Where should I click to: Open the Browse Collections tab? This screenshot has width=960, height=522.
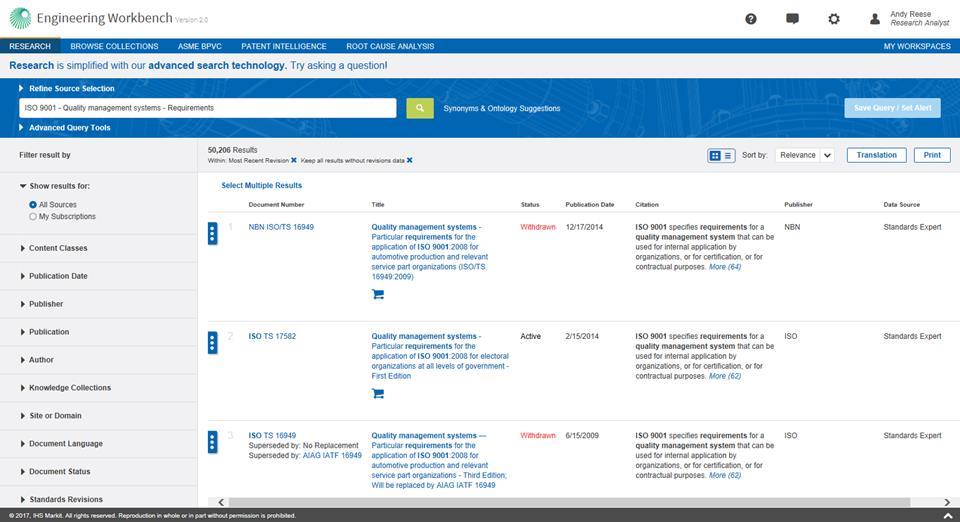coord(114,46)
